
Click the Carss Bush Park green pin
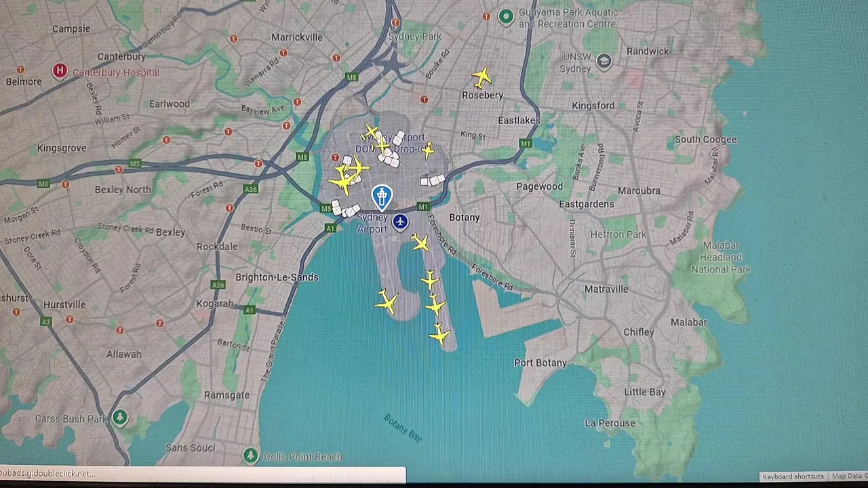click(120, 417)
